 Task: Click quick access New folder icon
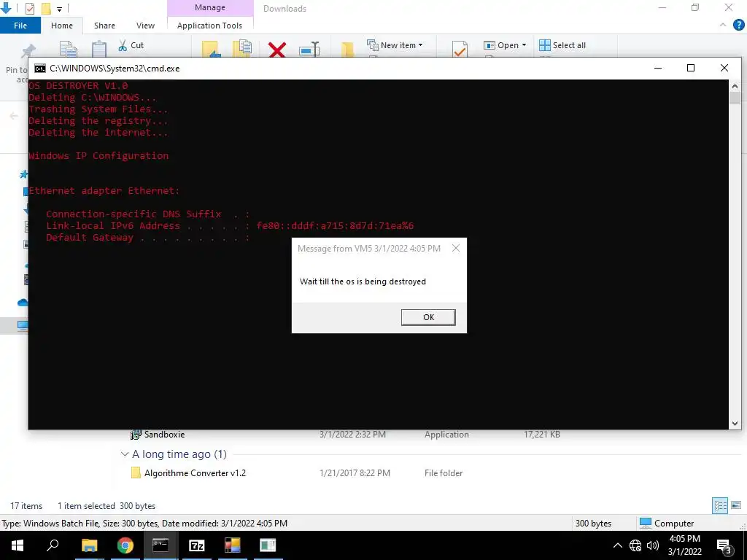coord(46,8)
